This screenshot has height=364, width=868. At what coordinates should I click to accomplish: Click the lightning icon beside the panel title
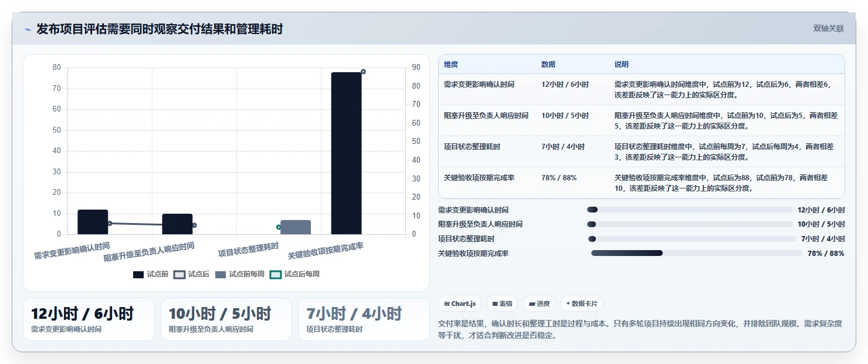pyautogui.click(x=28, y=29)
